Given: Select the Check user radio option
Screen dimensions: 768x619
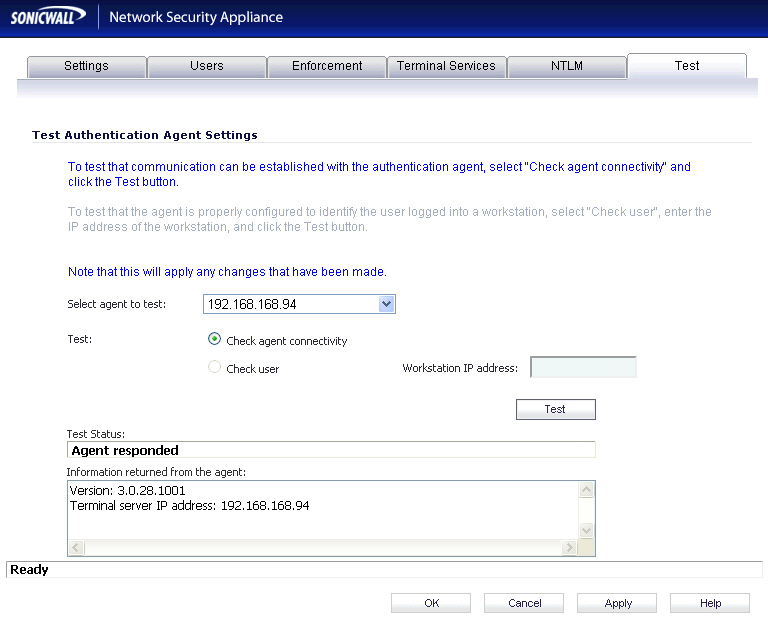Looking at the screenshot, I should click(215, 368).
